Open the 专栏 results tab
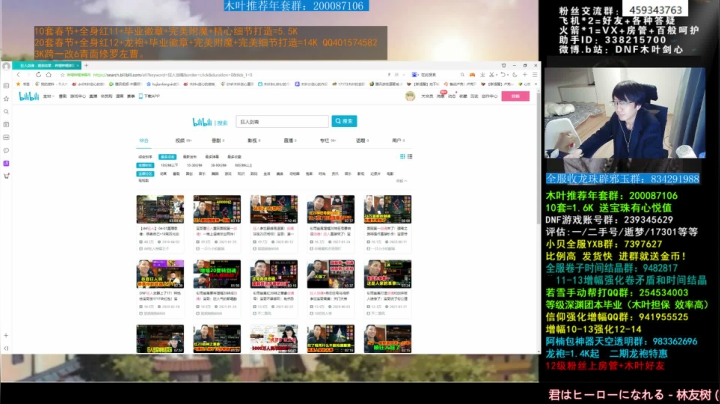The width and height of the screenshot is (720, 404). (327, 140)
